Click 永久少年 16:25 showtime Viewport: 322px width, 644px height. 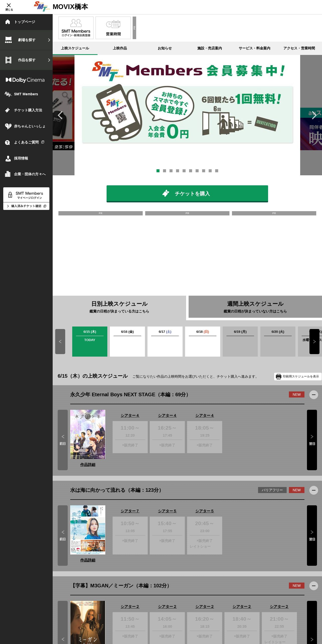coord(167,437)
